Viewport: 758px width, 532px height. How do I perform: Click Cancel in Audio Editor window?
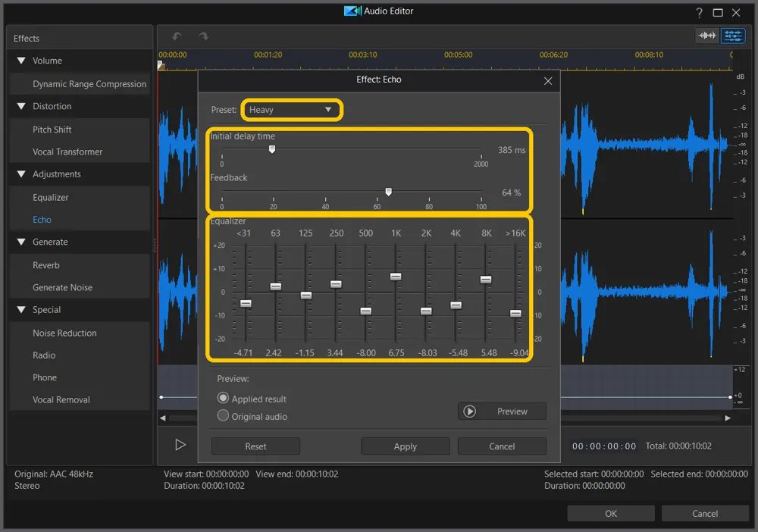[x=705, y=513]
